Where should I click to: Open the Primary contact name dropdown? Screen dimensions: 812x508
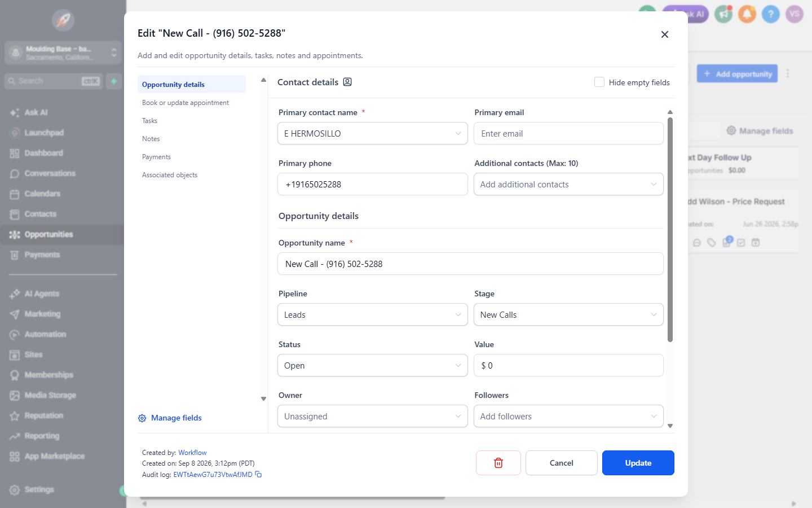click(x=373, y=133)
